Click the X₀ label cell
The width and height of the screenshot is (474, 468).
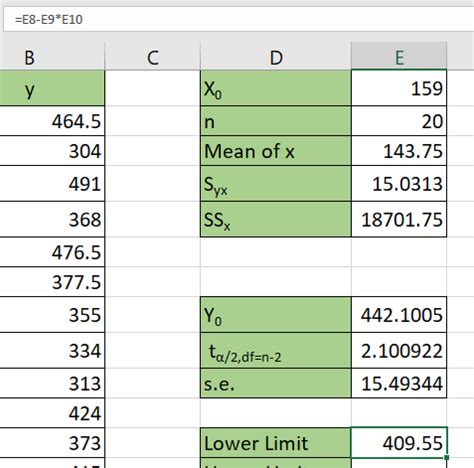276,88
